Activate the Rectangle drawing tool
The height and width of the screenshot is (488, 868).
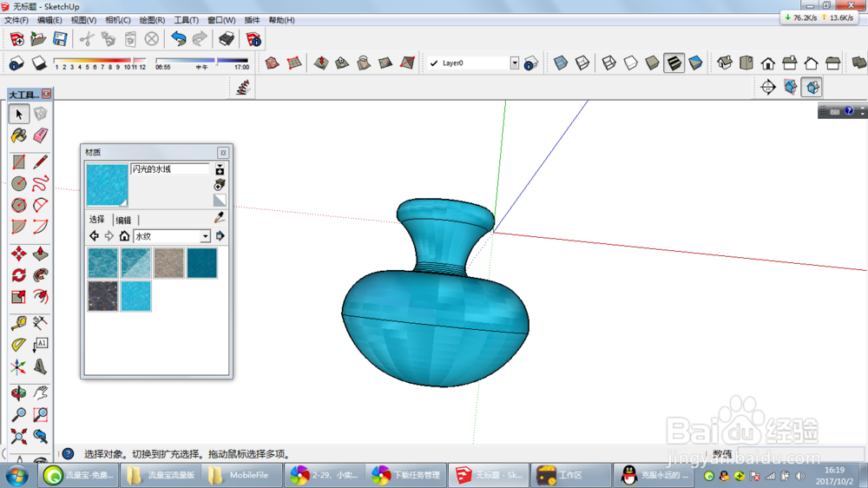[19, 162]
